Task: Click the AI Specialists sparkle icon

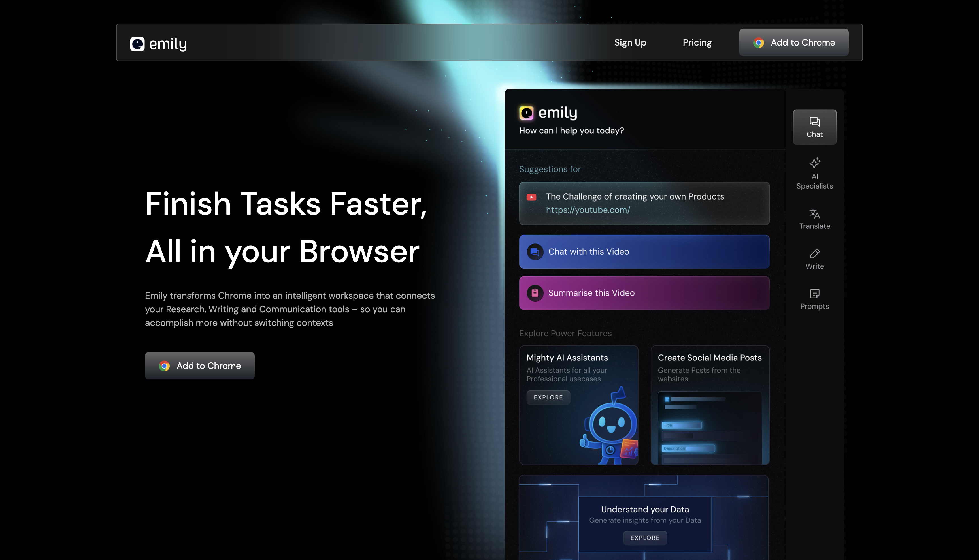Action: [815, 163]
